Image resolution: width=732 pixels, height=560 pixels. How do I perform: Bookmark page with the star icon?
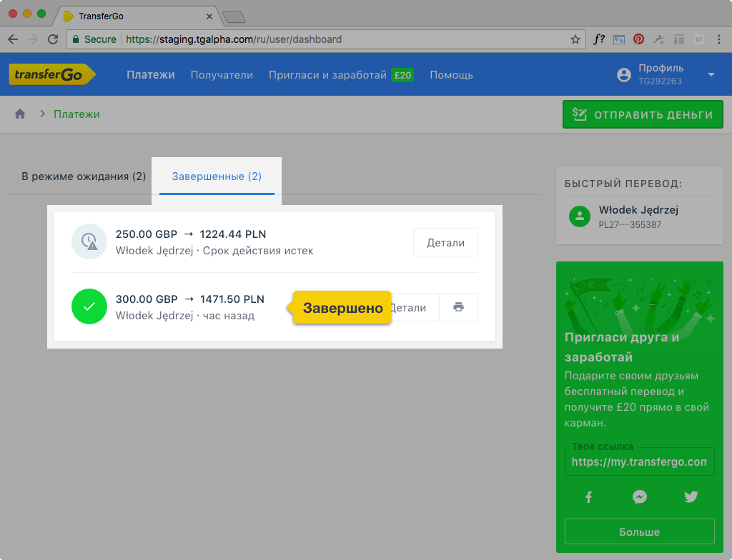[575, 40]
